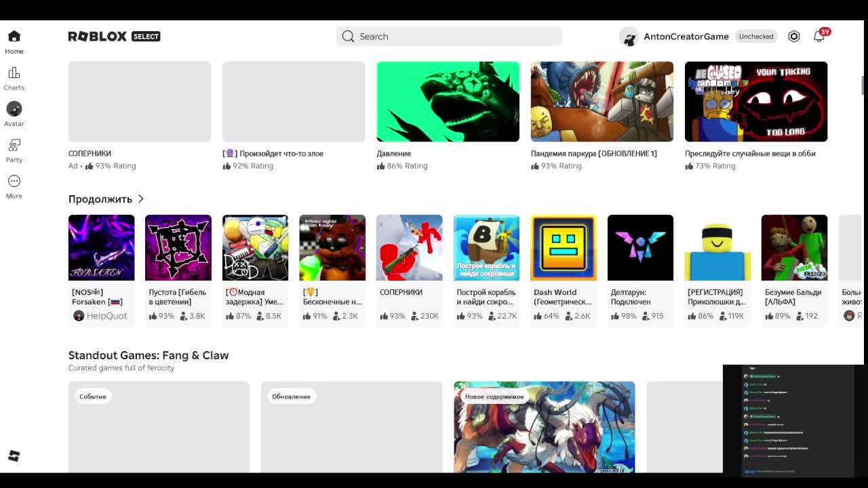Click the Обновление update card
The image size is (868, 488).
[x=351, y=427]
